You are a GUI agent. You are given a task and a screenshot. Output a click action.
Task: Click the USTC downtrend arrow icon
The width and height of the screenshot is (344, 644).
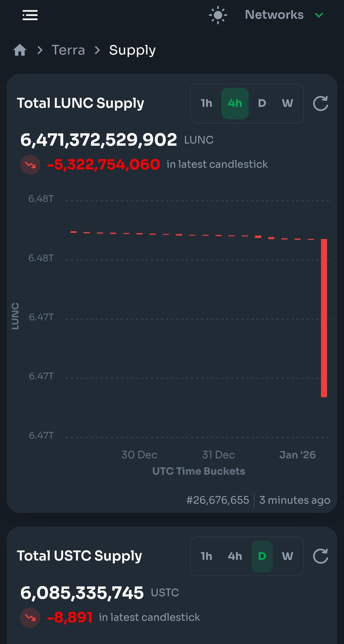click(x=30, y=618)
